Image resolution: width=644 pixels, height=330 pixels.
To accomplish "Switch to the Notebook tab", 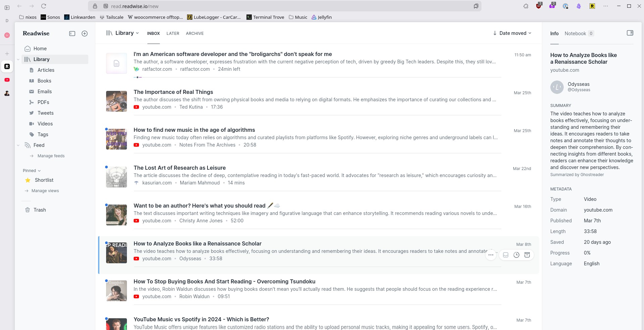I will click(575, 34).
